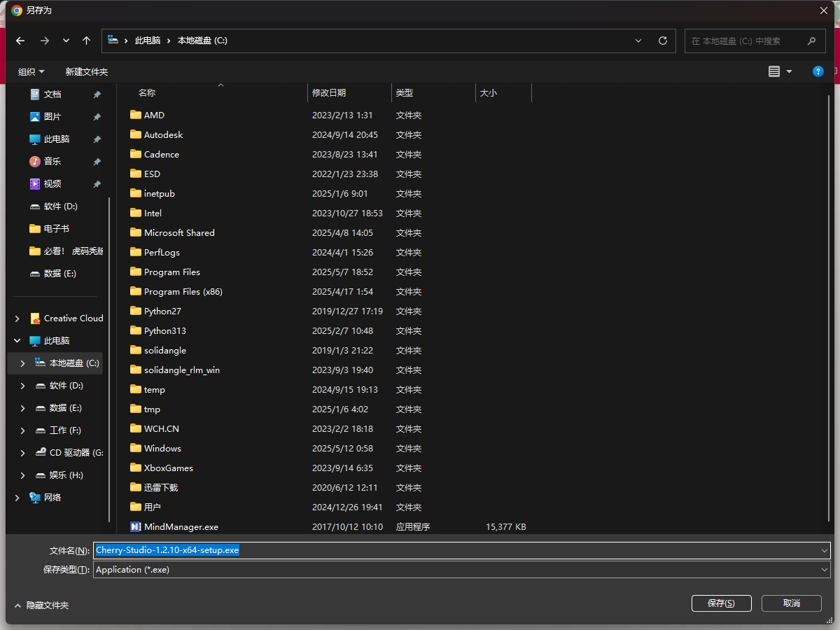Expand the address bar history dropdown

[x=638, y=41]
